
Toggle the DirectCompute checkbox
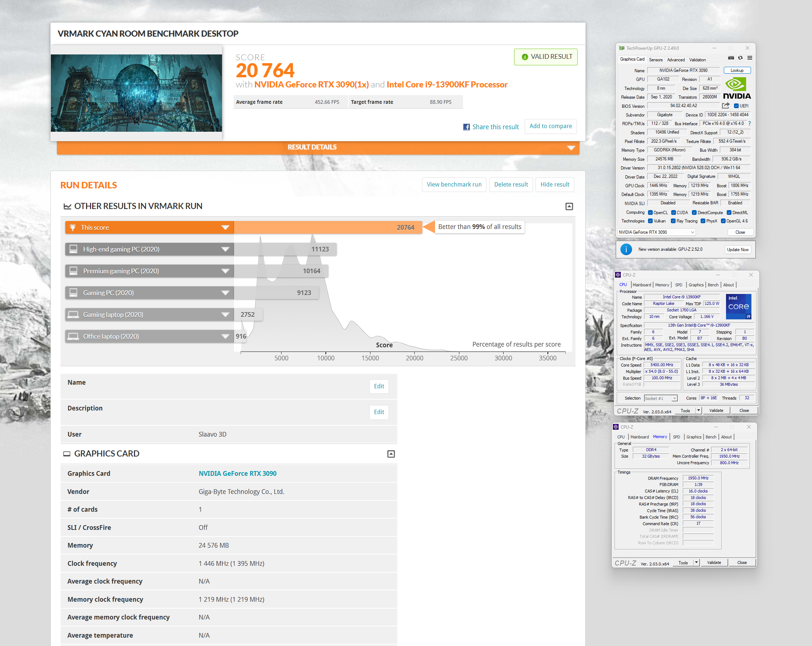click(694, 213)
